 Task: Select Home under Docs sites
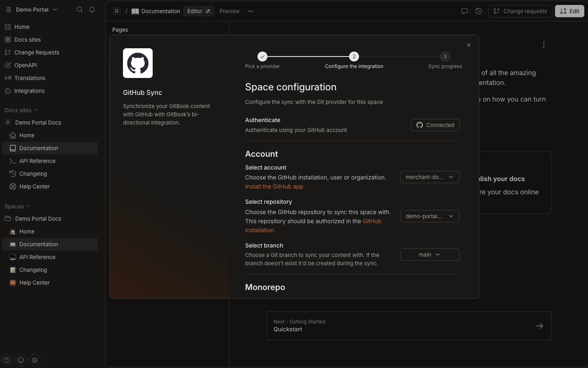pos(50,135)
